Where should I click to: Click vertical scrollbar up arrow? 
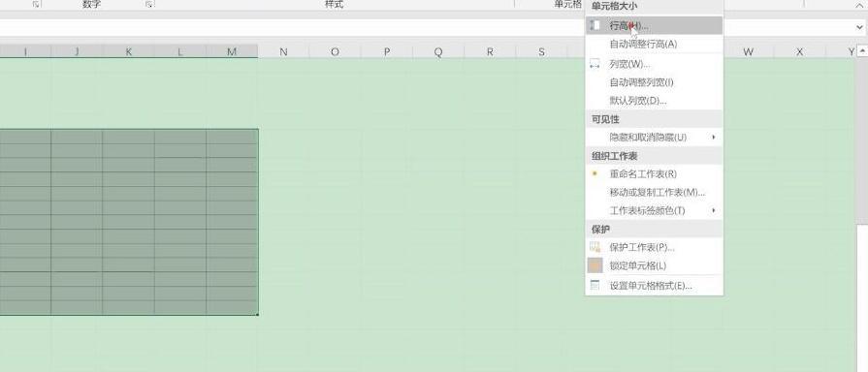coord(862,52)
